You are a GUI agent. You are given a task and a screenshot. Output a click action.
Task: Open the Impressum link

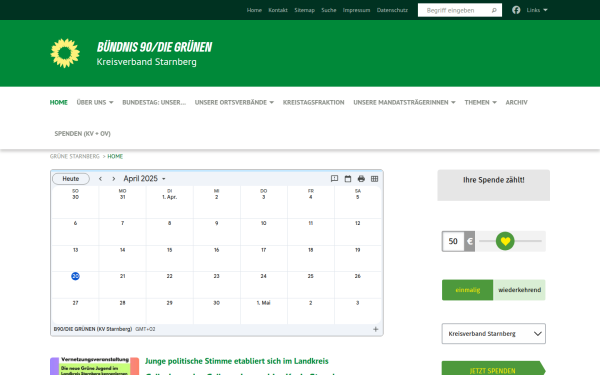356,10
